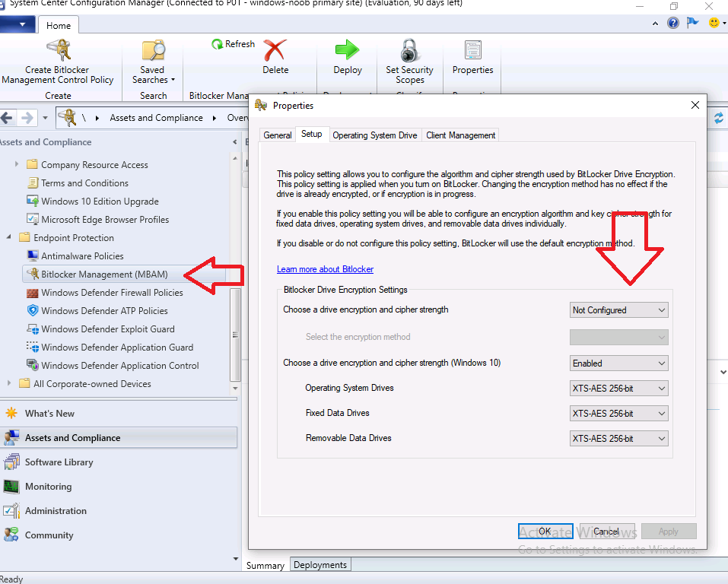Click the green Deploy arrow icon
The height and width of the screenshot is (584, 728).
point(348,50)
